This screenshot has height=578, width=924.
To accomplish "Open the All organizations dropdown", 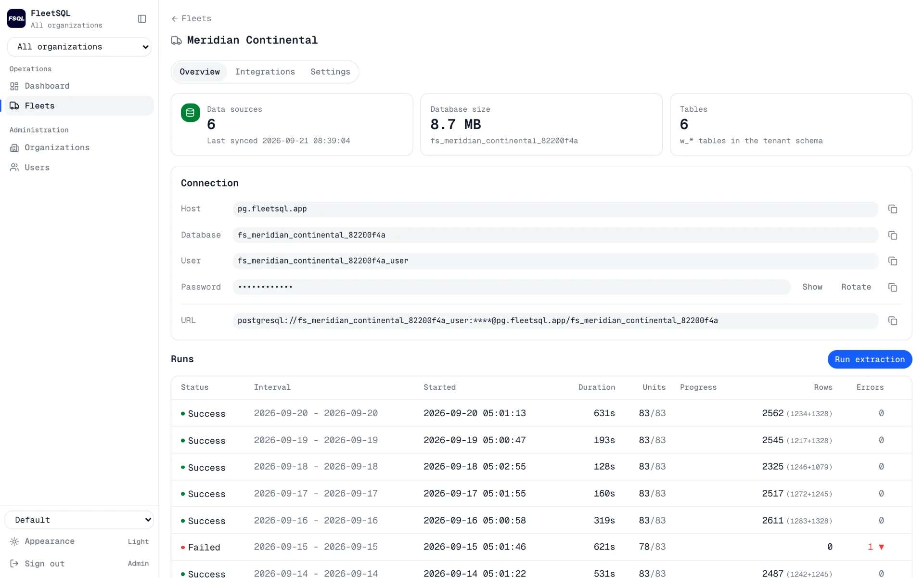I will click(x=79, y=47).
